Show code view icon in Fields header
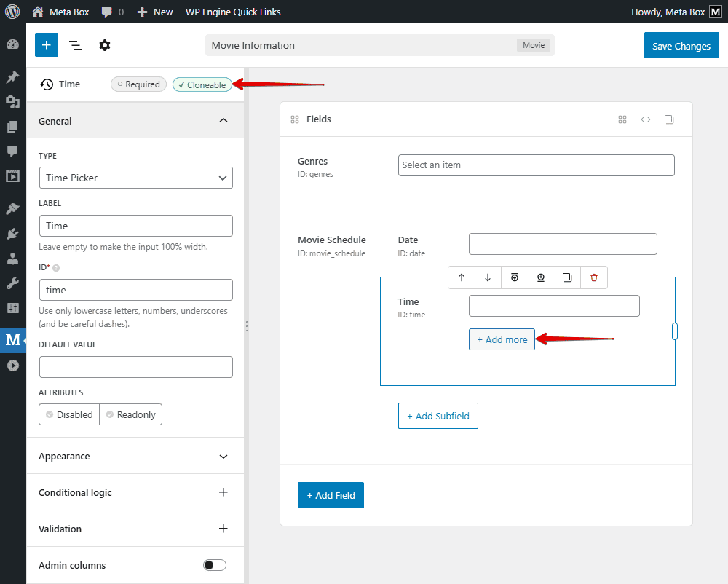This screenshot has height=584, width=728. pos(646,119)
